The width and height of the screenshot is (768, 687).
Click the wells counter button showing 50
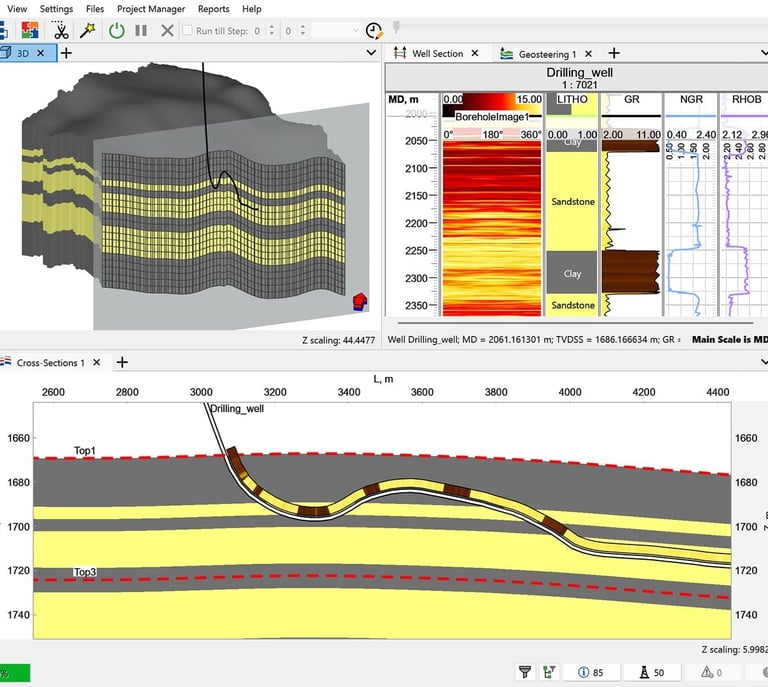651,673
